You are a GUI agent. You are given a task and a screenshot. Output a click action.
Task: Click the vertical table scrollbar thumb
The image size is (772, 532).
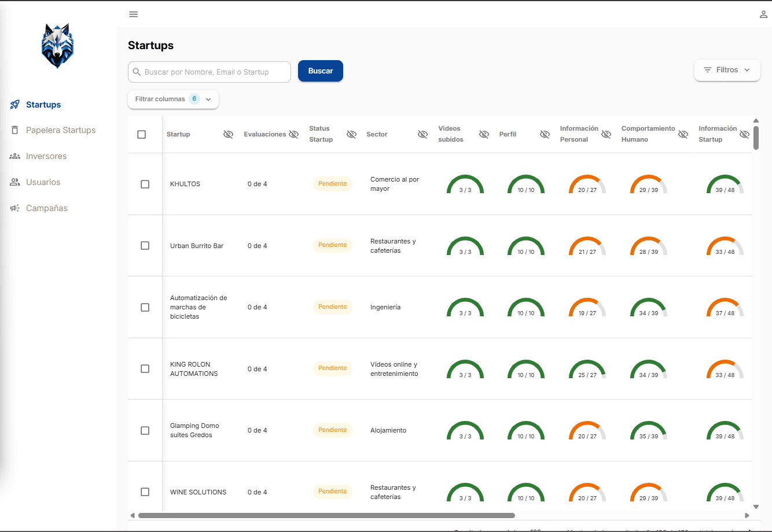[756, 138]
